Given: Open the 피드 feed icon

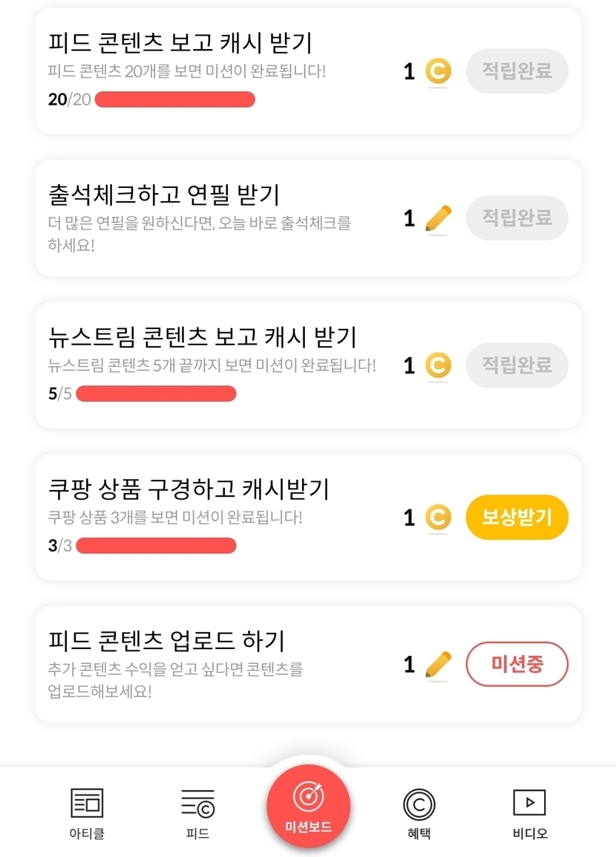Looking at the screenshot, I should [197, 804].
